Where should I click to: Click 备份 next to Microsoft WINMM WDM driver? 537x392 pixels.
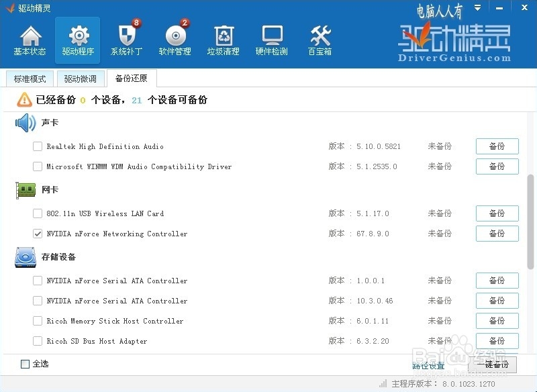(x=497, y=166)
